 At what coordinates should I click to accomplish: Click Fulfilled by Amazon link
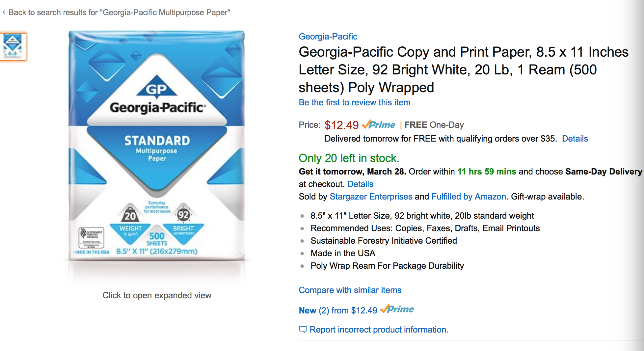[469, 197]
